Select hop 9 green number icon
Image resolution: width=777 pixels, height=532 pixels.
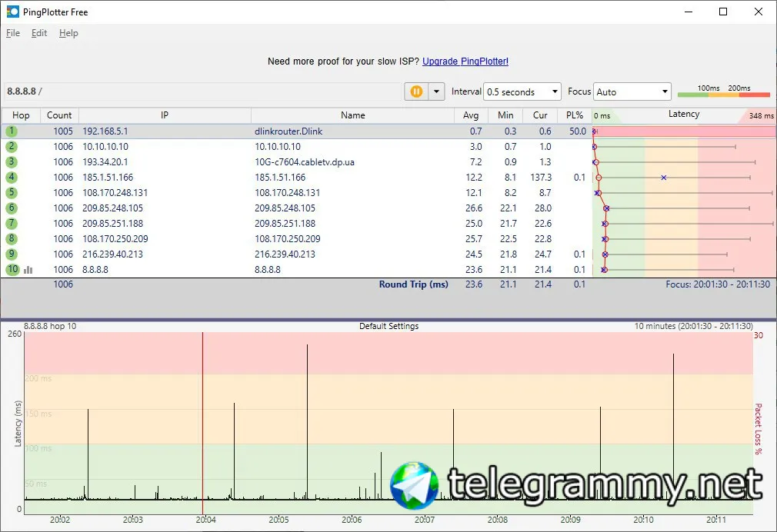click(x=12, y=254)
